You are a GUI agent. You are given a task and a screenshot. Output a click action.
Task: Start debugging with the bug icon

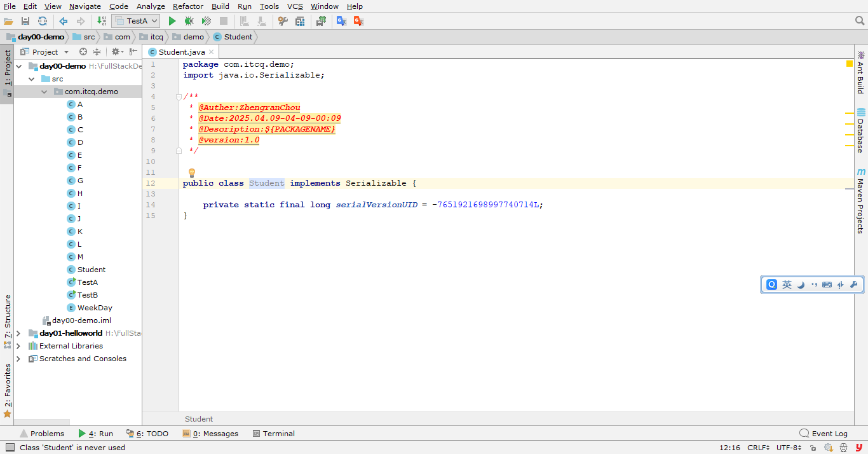pos(189,21)
